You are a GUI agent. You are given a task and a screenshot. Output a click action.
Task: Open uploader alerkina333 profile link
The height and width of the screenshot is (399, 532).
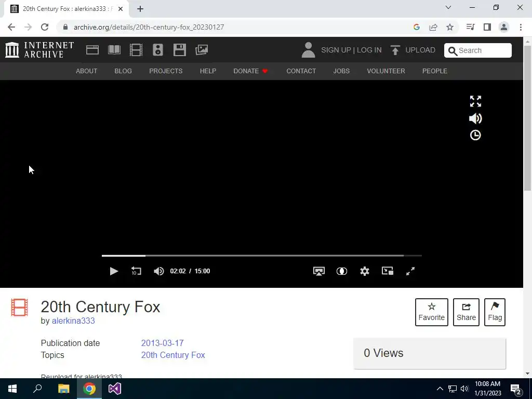[73, 321]
